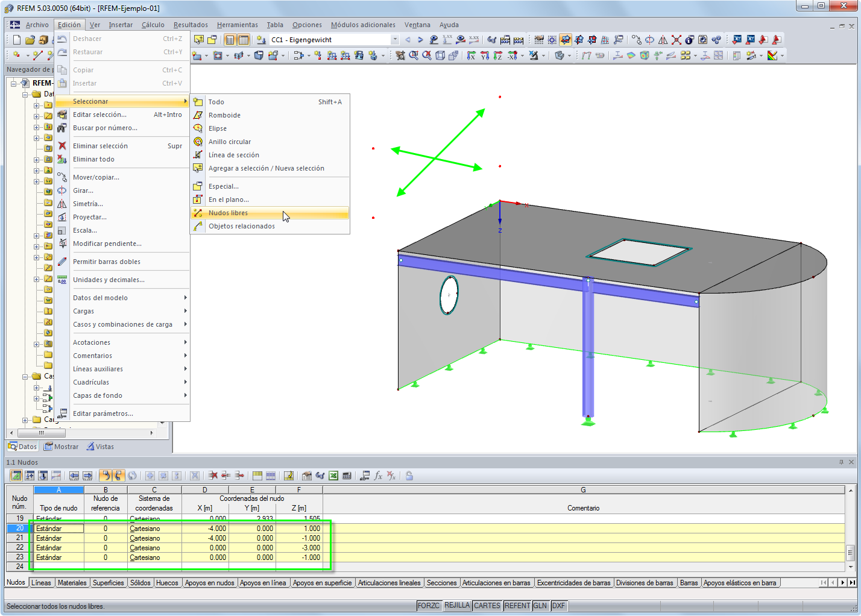This screenshot has height=616, width=861.
Task: Click the Mirror (symmetry) tool icon in toolbar
Action: point(663,40)
